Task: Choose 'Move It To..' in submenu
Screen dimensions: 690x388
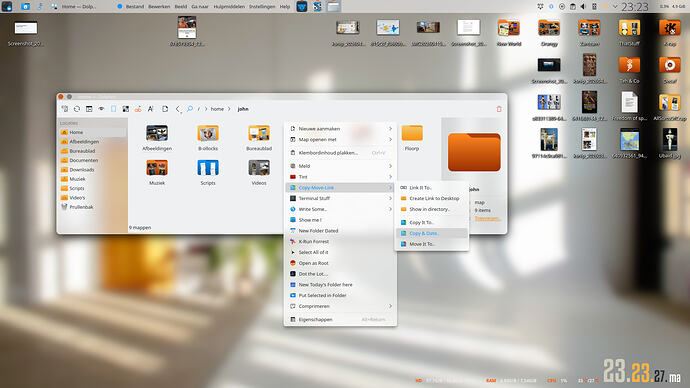Action: 432,244
